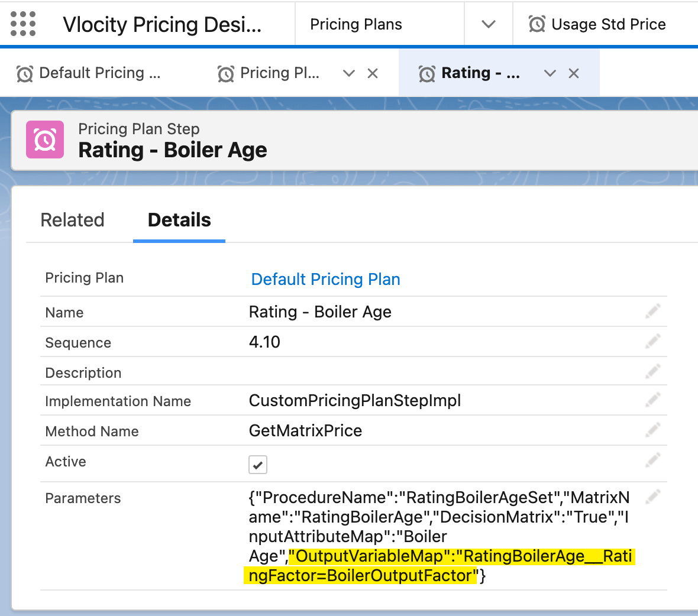Click the Pricing Pl... subtab clock icon
Screen dimensions: 698x616
tap(226, 74)
